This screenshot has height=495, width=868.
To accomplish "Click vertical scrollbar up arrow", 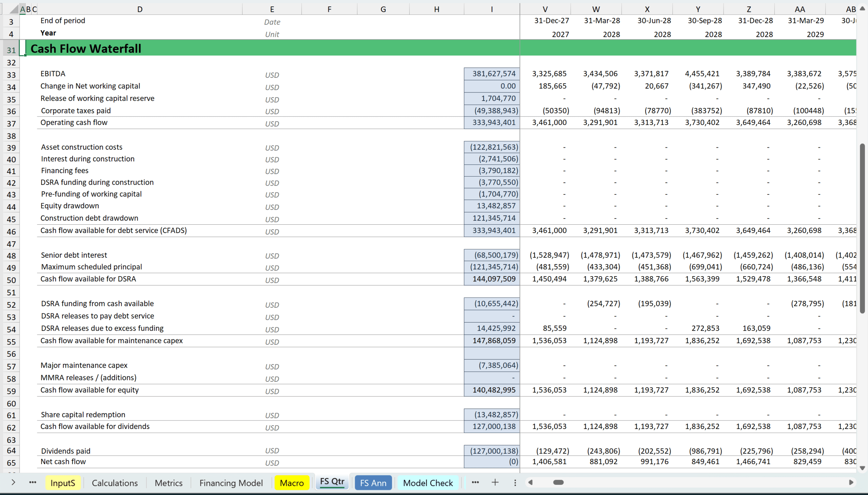I will [862, 8].
